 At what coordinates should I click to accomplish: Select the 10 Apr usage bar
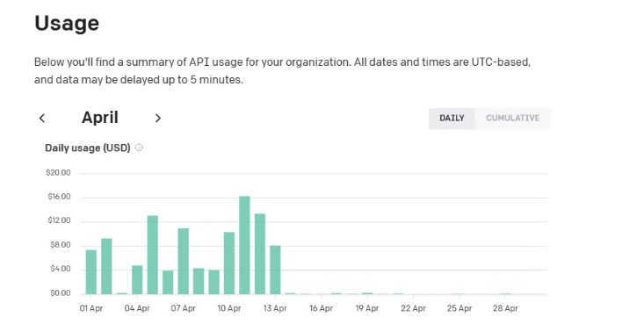coord(229,263)
